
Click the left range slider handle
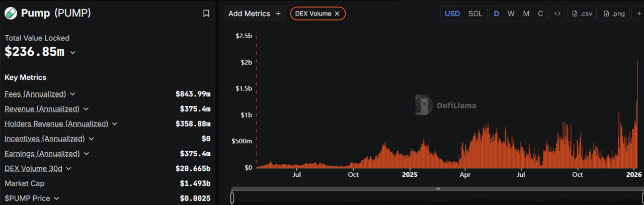click(232, 197)
